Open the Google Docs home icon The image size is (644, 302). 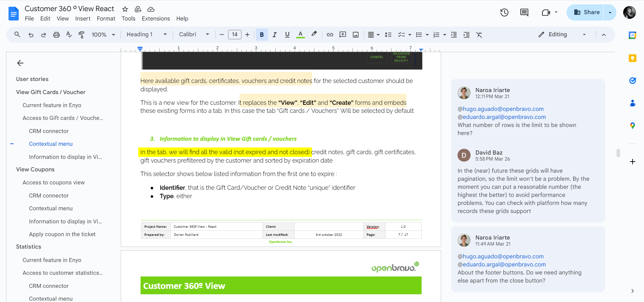pos(13,14)
